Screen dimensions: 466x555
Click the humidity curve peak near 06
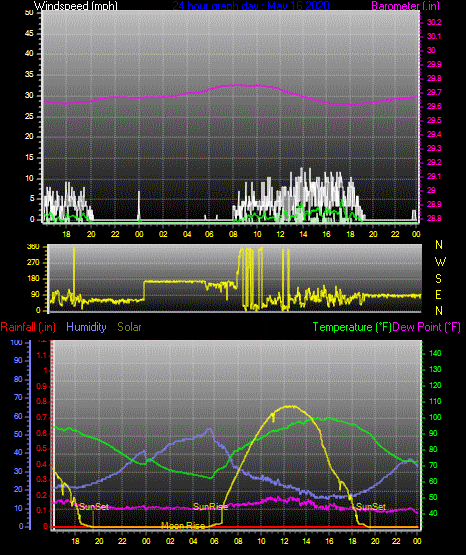point(209,429)
